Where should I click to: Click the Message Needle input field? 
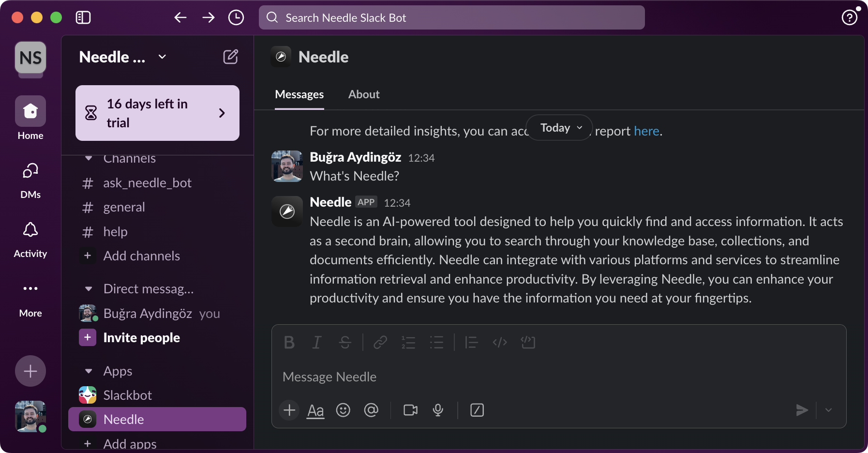[x=559, y=377]
